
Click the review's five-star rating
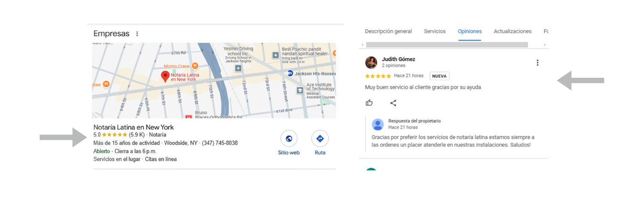coord(378,76)
